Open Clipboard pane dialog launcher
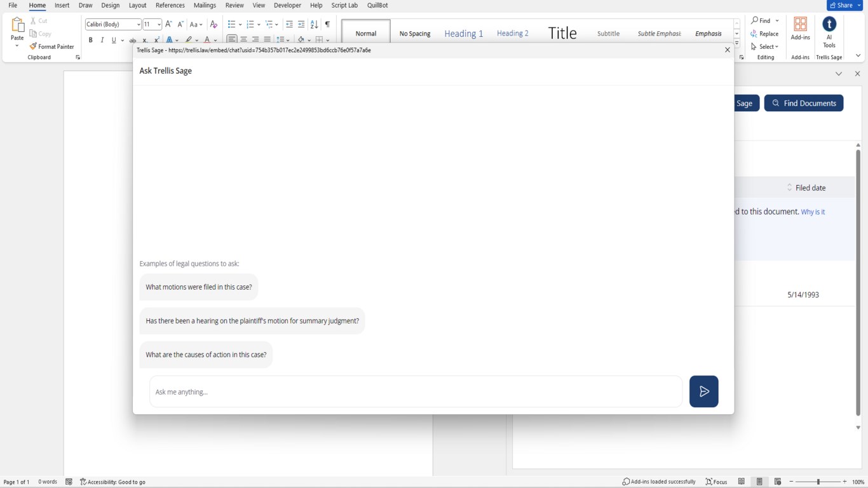The image size is (868, 488). pos(78,57)
